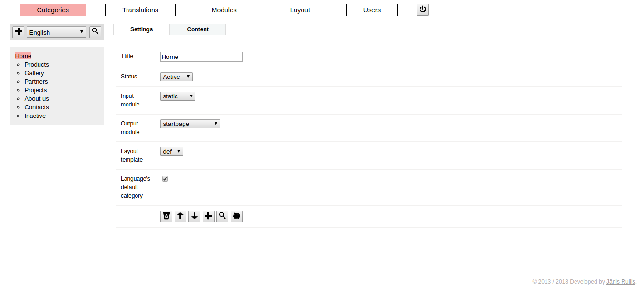
Task: Expand the Output module startpage dropdown
Action: 190,124
